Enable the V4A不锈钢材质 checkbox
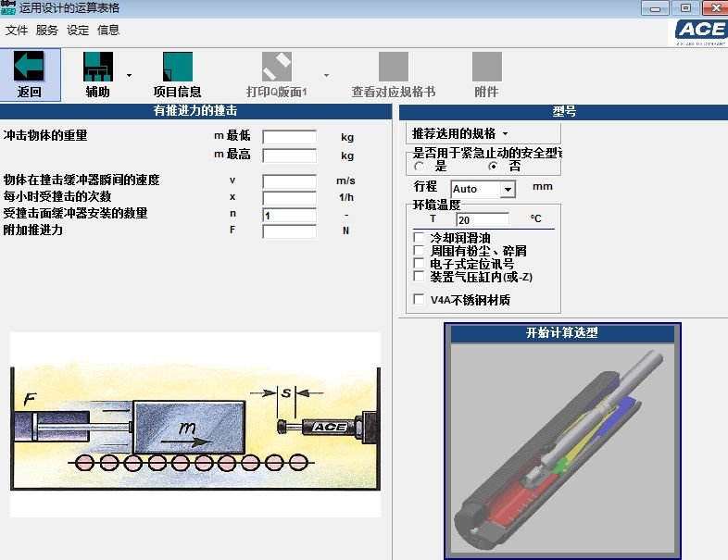 [419, 299]
